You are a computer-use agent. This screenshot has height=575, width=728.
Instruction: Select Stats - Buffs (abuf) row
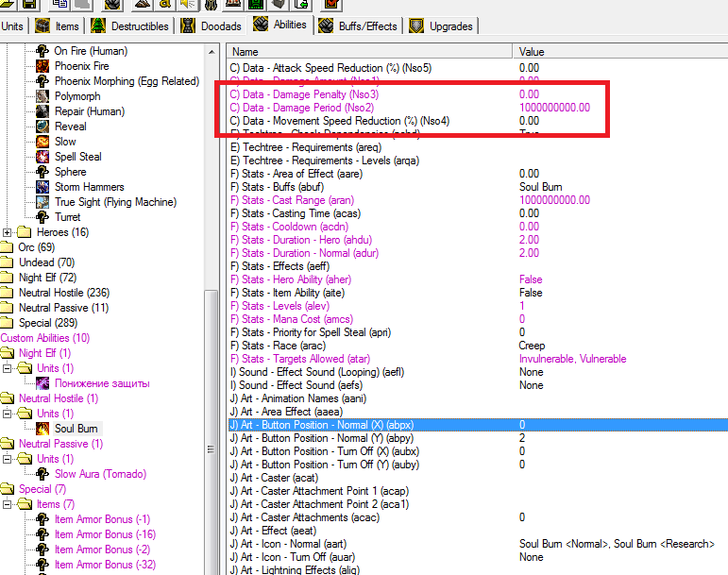click(x=478, y=187)
